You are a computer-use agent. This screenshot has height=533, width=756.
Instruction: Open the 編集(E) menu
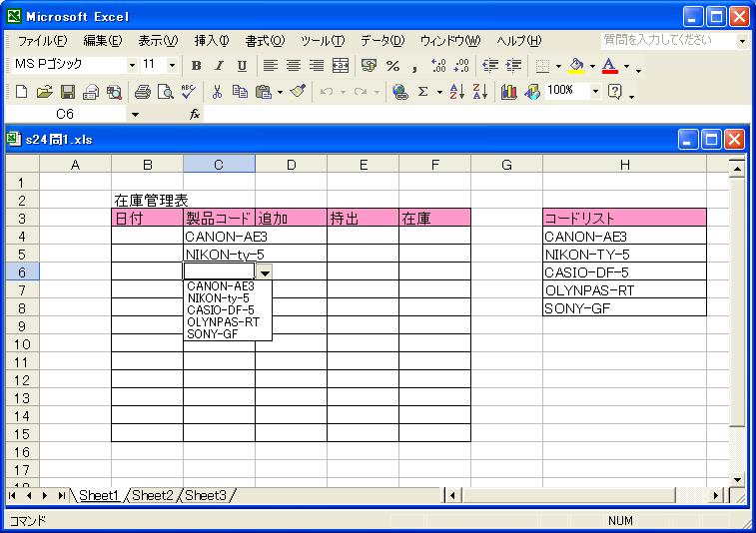(x=103, y=41)
